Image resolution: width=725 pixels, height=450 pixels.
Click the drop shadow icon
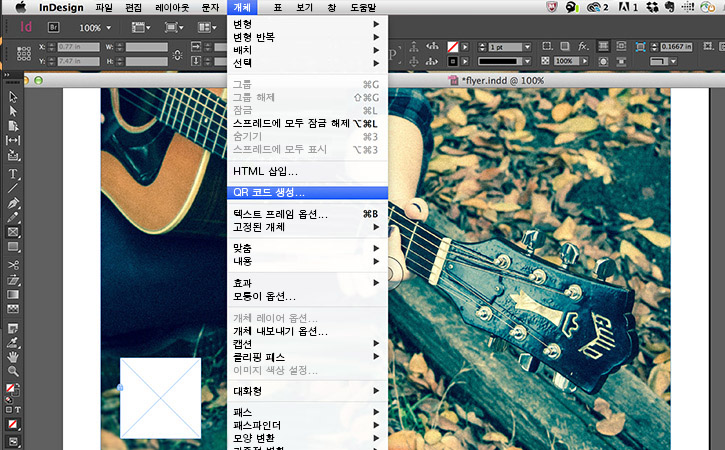coord(565,46)
